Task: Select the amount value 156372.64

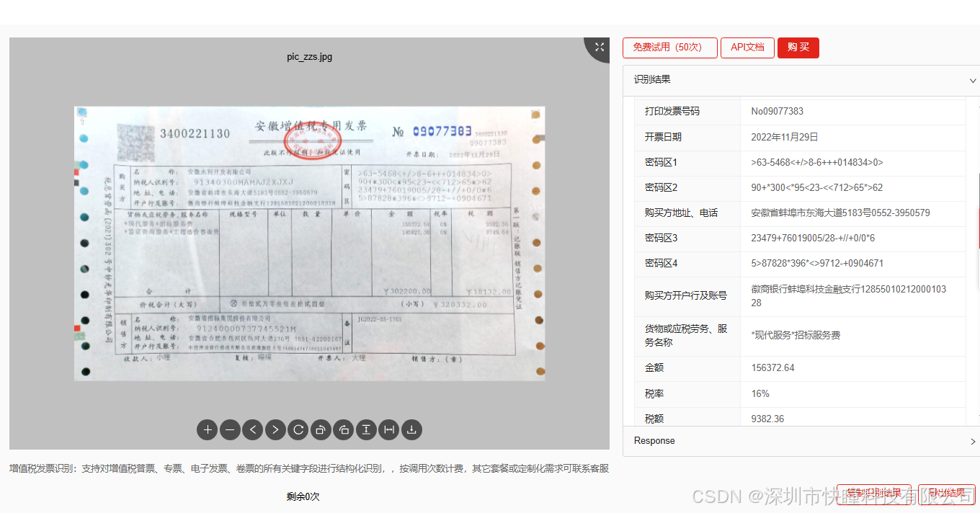Action: 772,367
